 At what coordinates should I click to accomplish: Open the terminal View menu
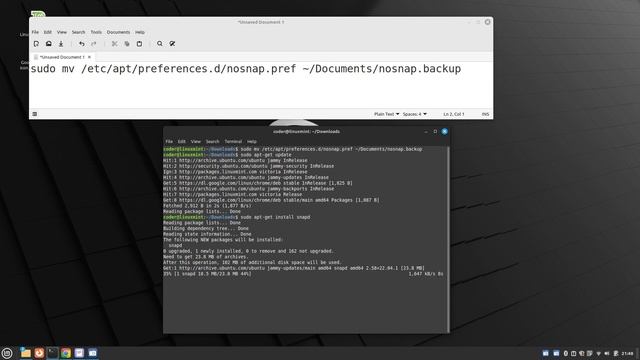click(x=196, y=142)
